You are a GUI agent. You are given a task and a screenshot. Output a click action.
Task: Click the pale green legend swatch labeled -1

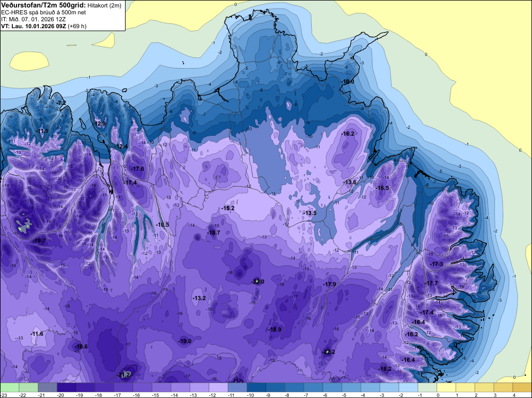[428, 387]
